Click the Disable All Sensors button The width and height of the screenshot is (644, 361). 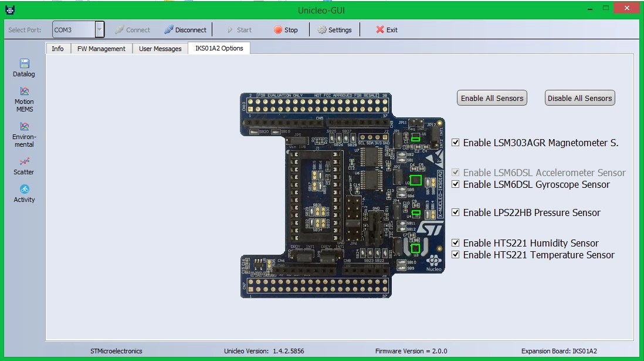(580, 98)
